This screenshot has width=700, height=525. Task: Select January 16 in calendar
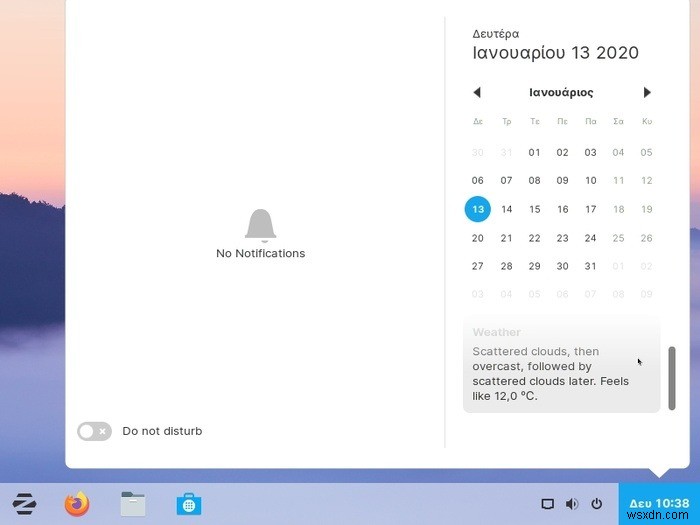click(562, 209)
